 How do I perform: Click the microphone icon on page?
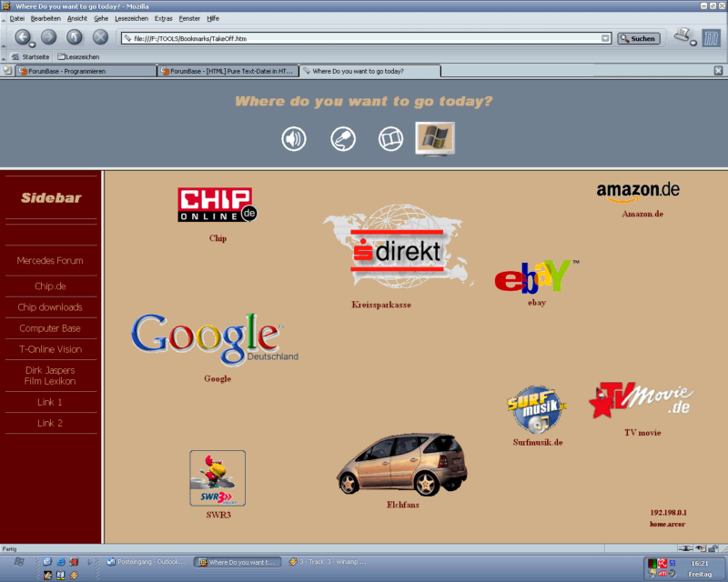343,138
